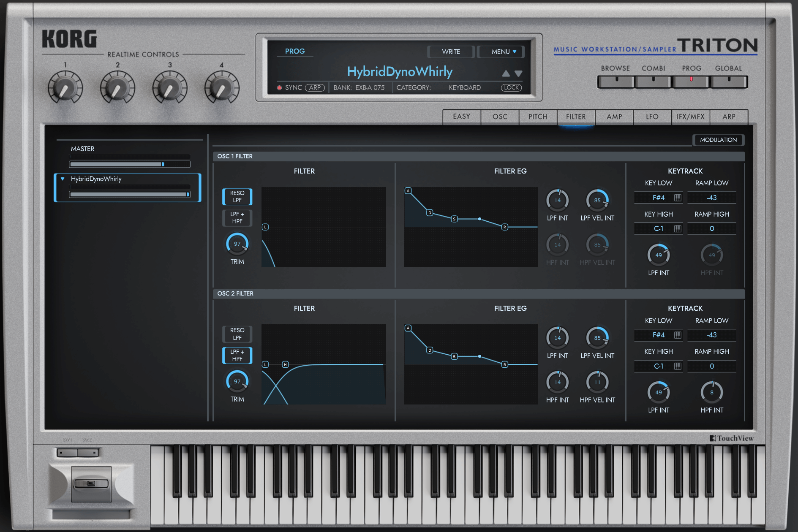This screenshot has width=798, height=532.
Task: Click OSC 1 filter cutoff handle L
Action: [x=265, y=227]
